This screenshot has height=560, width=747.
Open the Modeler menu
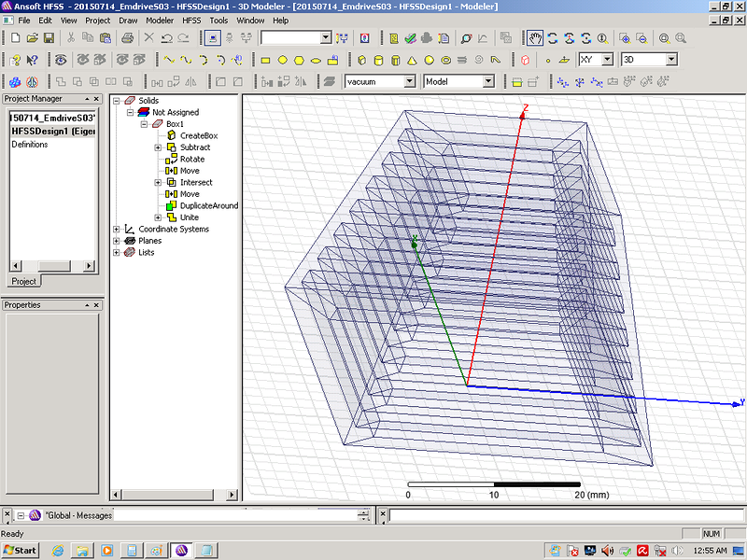pos(160,20)
